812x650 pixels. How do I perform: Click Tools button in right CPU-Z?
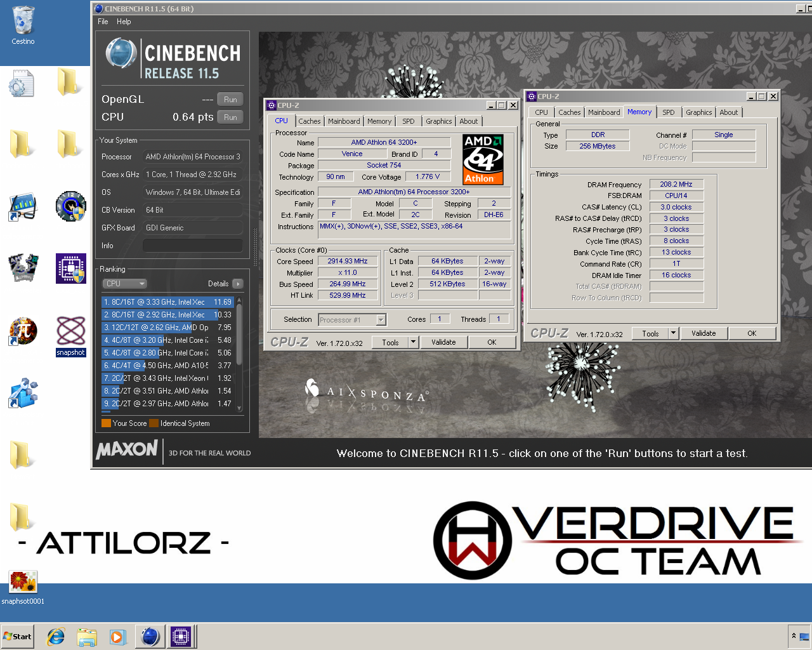click(x=650, y=333)
